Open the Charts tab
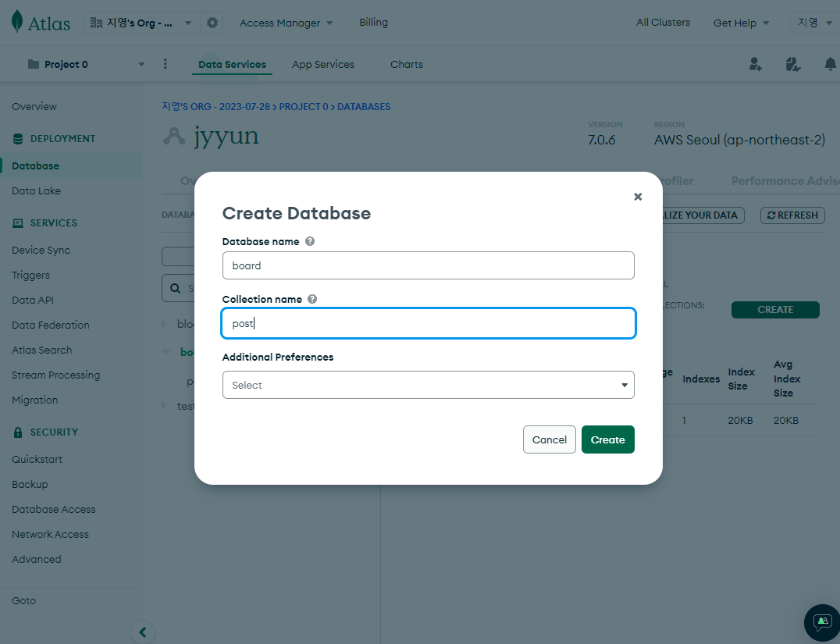This screenshot has height=644, width=840. tap(407, 64)
